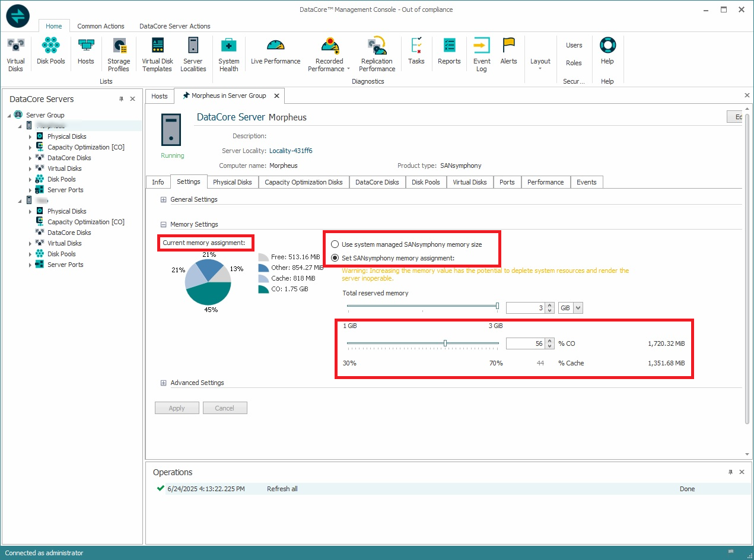Expand the General Settings section
Screen dimensions: 754x560
click(163, 200)
